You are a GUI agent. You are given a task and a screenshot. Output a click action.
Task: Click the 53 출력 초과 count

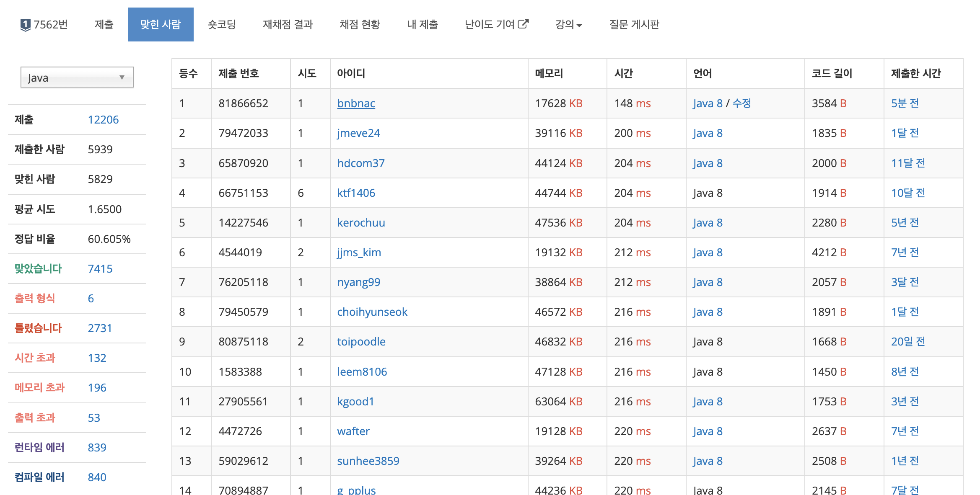coord(94,418)
